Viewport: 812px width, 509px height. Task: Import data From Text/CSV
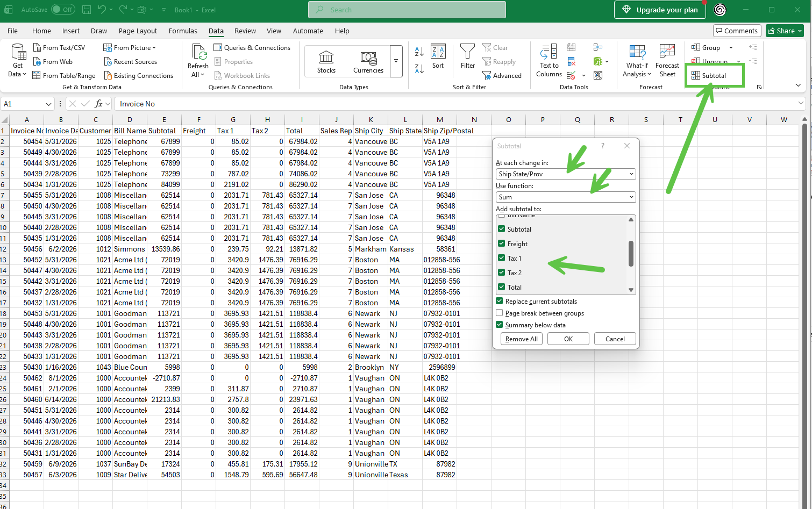coord(59,48)
